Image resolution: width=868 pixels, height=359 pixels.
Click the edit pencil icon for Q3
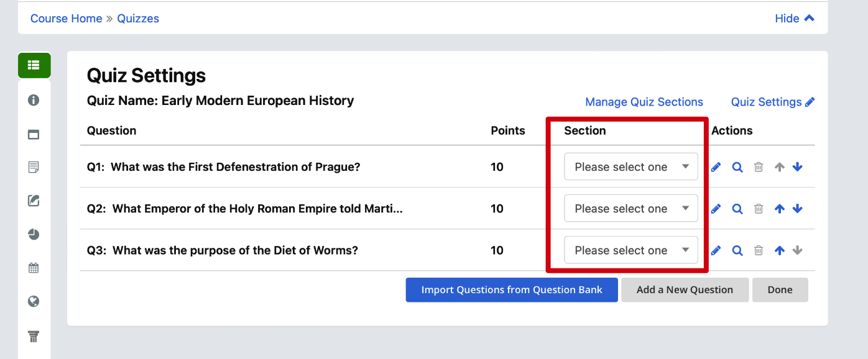coord(716,250)
